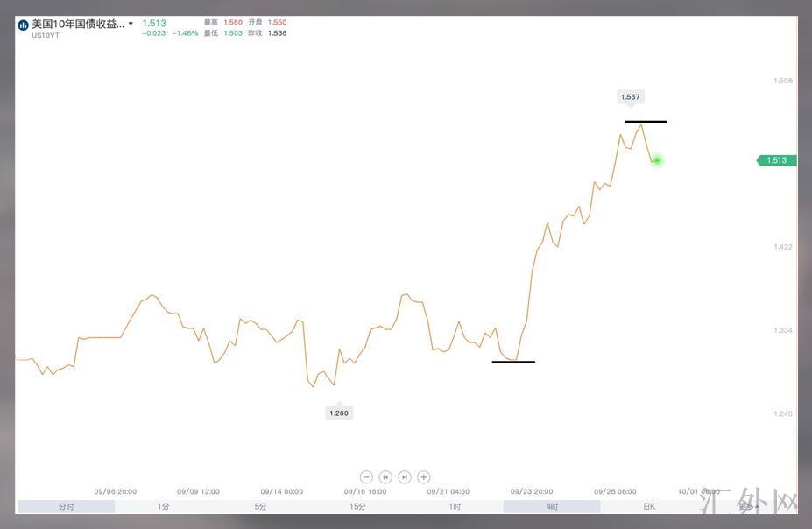Choose the 1时 timeframe tab
Screen dimensions: 812x529
pos(455,506)
